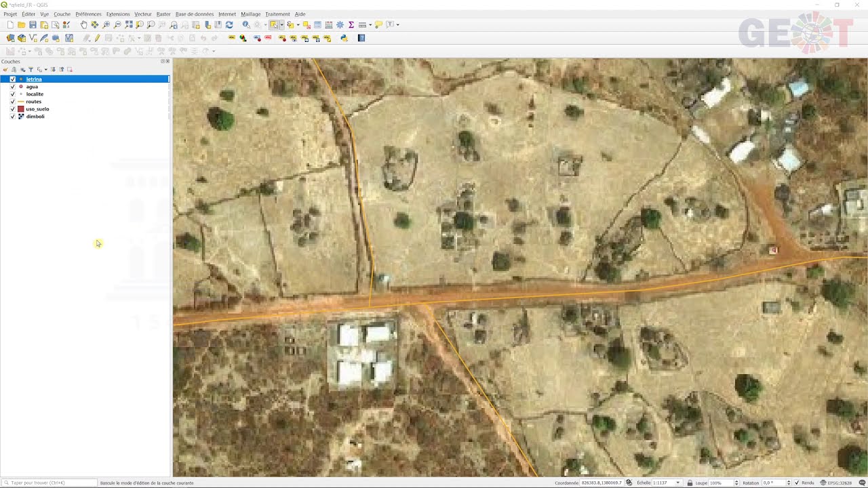The height and width of the screenshot is (488, 868).
Task: Hide the routes layer
Action: (13, 102)
